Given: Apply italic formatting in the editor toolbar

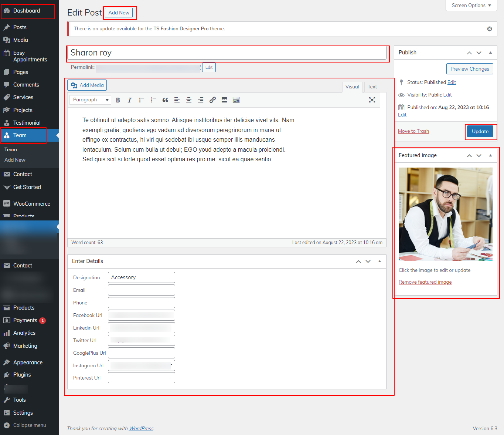Looking at the screenshot, I should click(130, 100).
